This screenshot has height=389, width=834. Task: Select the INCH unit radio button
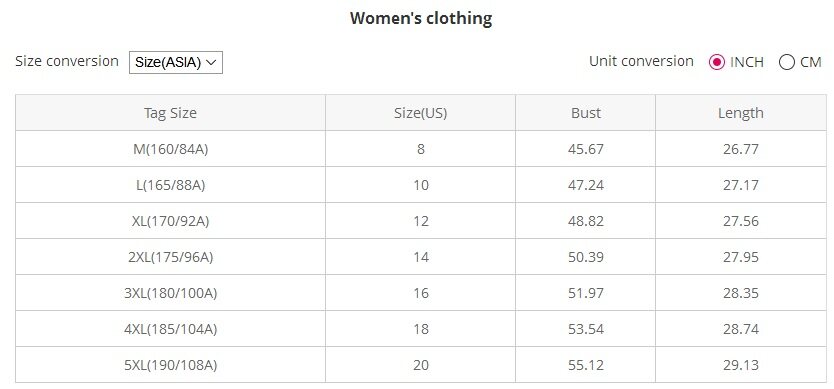717,62
